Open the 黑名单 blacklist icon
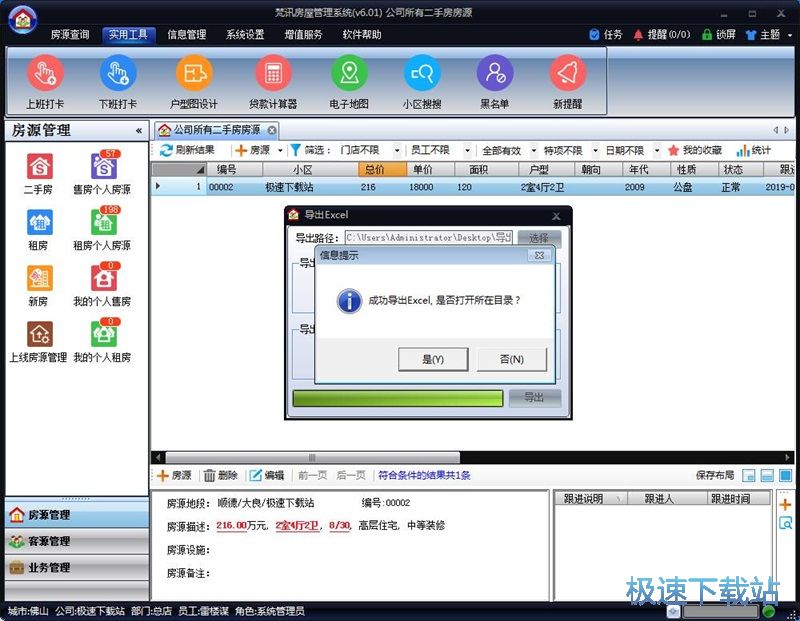800x621 pixels. click(x=495, y=73)
